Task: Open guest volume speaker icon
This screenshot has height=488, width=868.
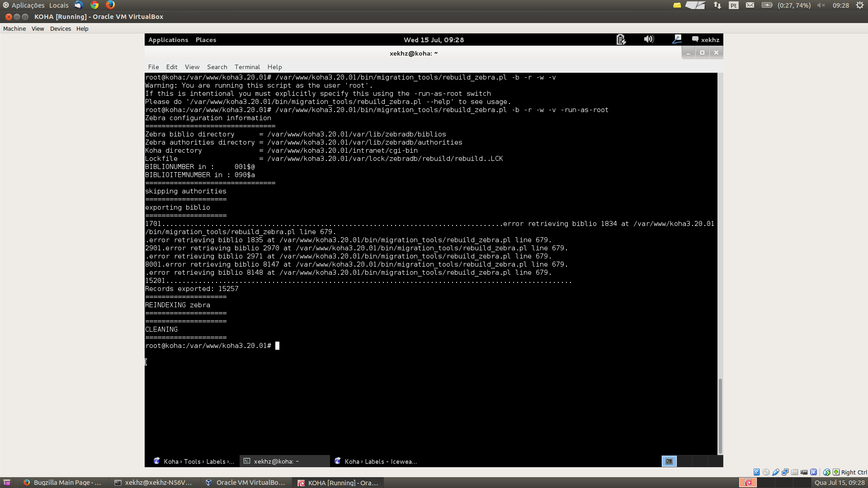Action: [x=649, y=39]
